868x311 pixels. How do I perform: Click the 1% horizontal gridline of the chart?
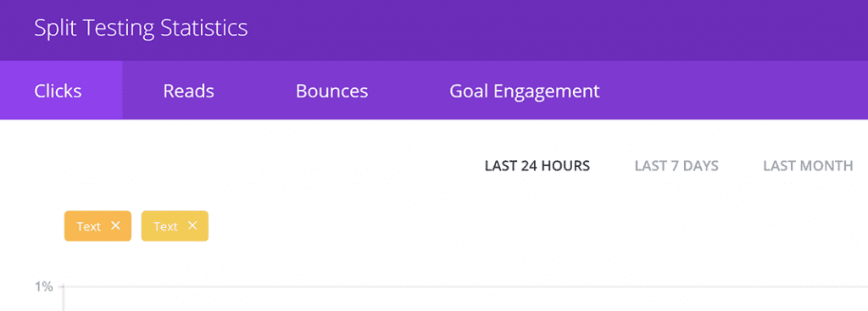(x=465, y=286)
